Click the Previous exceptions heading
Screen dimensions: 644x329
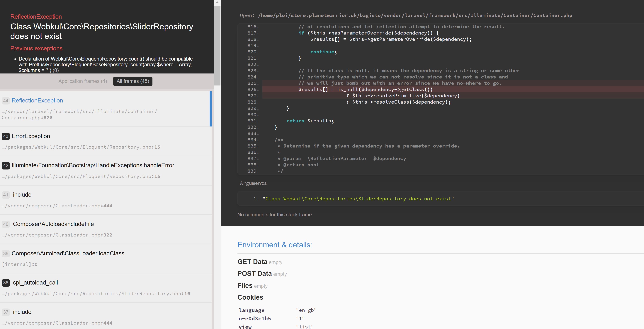coord(36,48)
